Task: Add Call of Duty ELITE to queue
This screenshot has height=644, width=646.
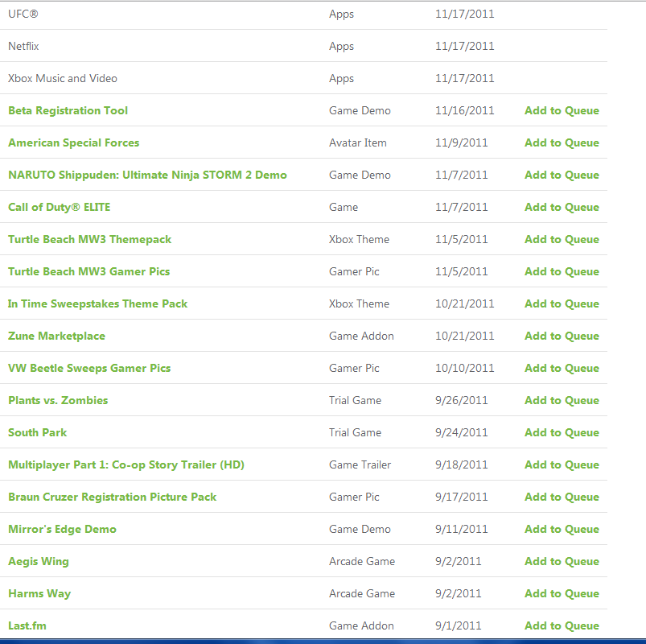Action: (x=562, y=207)
